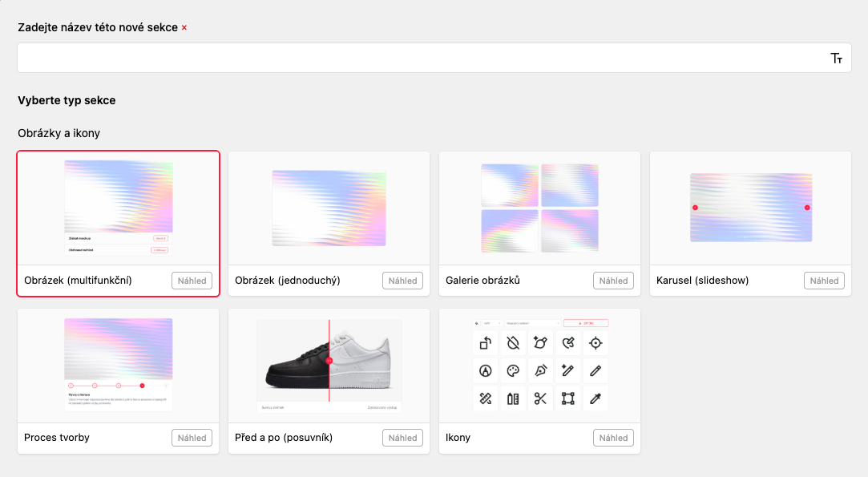868x477 pixels.
Task: Click the eyedropper icon in Ikony preview
Action: (595, 398)
